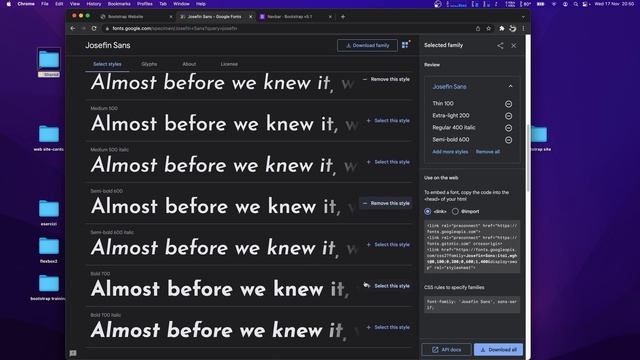Screen dimensions: 640x360
Task: Close the Selected family panel
Action: pos(513,46)
